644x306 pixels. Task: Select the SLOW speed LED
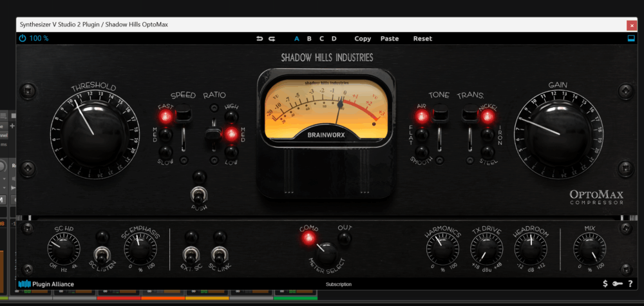[x=166, y=152]
